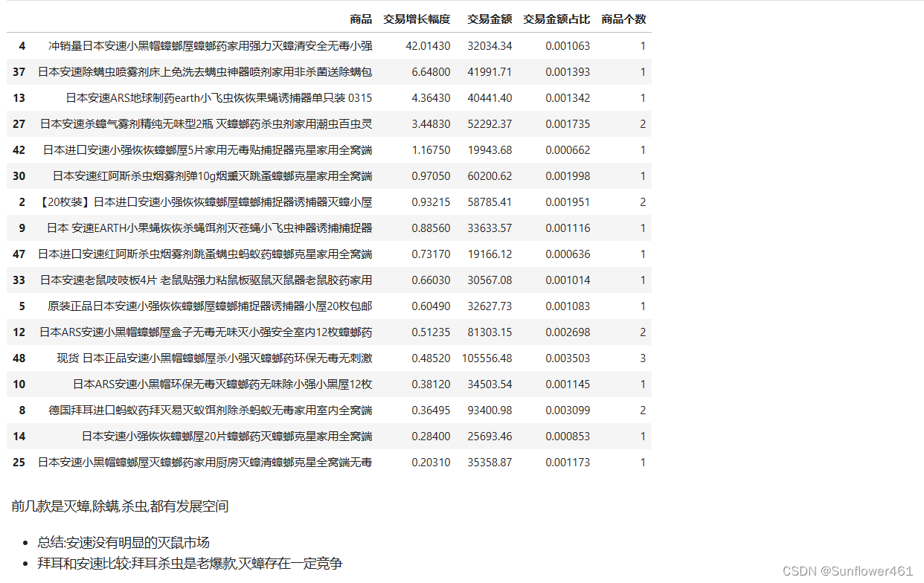Click amount share 0.001063
The image size is (924, 583).
pos(568,46)
